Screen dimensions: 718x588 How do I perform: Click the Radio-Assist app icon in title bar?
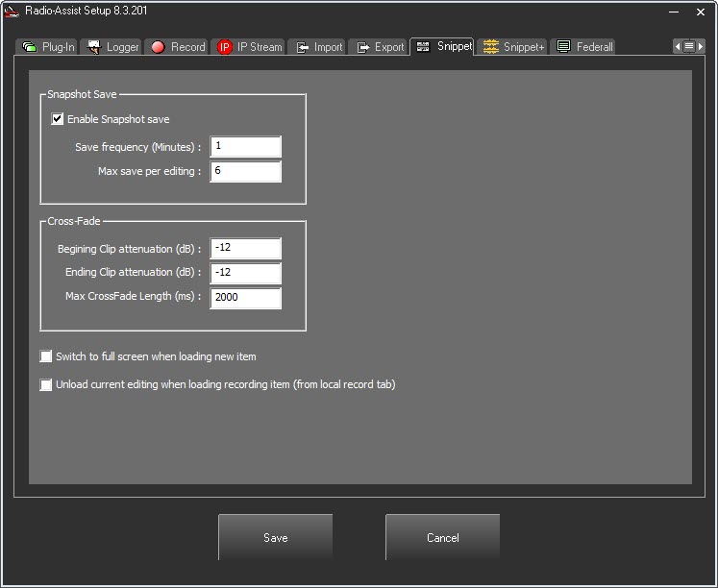coord(12,12)
